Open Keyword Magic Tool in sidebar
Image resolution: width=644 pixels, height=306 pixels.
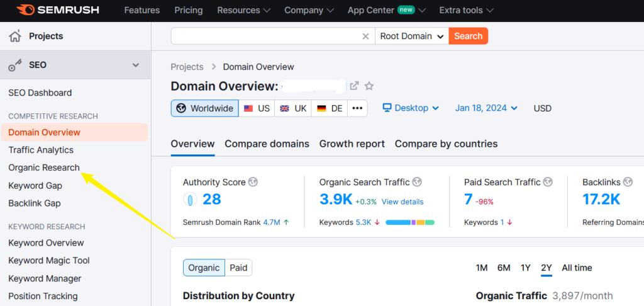click(49, 260)
